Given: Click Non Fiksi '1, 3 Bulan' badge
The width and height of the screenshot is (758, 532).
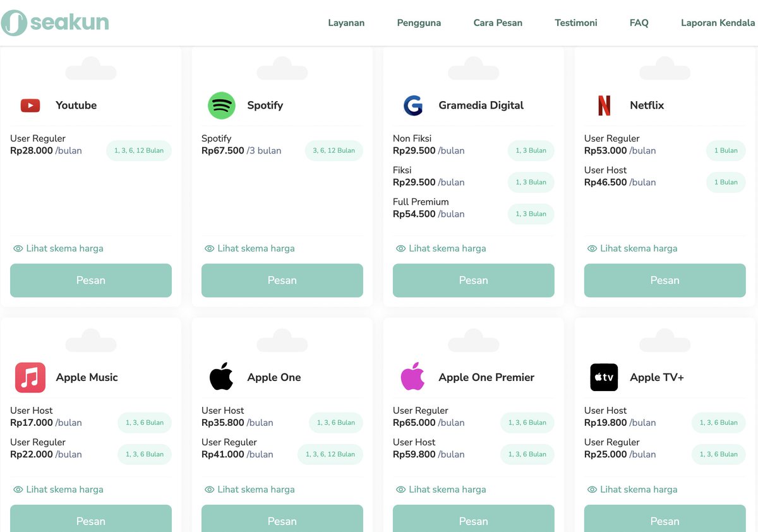Looking at the screenshot, I should point(531,150).
